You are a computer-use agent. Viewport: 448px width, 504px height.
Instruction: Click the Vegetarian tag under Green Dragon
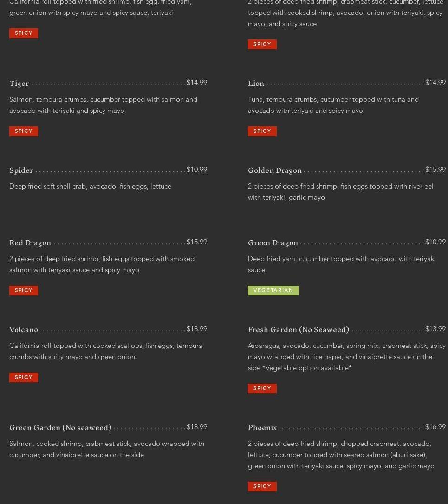pyautogui.click(x=273, y=290)
